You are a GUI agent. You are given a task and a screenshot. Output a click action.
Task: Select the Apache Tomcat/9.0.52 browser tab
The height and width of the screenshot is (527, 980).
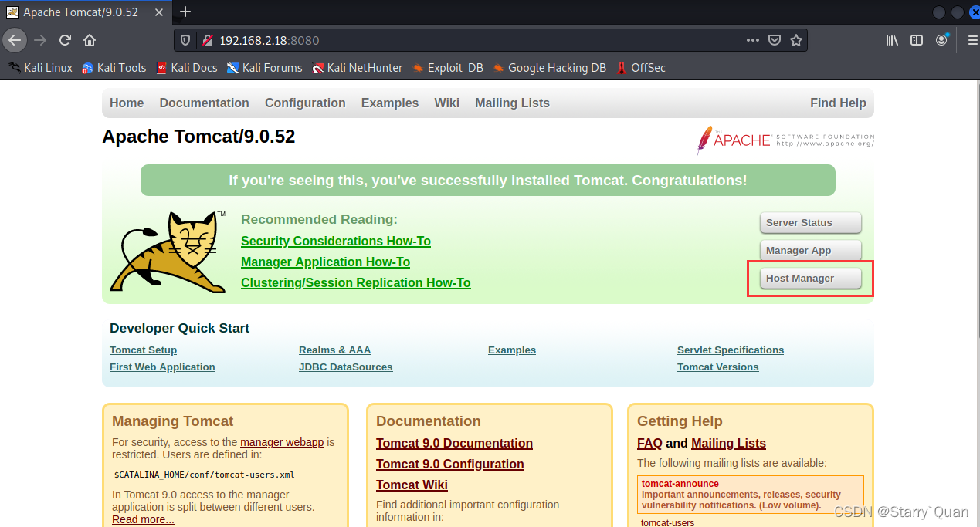pyautogui.click(x=85, y=12)
